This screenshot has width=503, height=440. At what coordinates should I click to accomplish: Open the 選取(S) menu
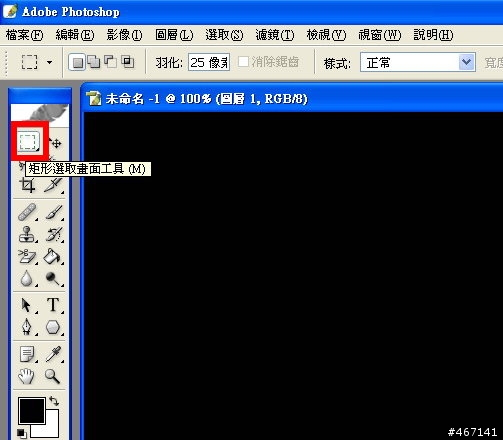(x=224, y=35)
